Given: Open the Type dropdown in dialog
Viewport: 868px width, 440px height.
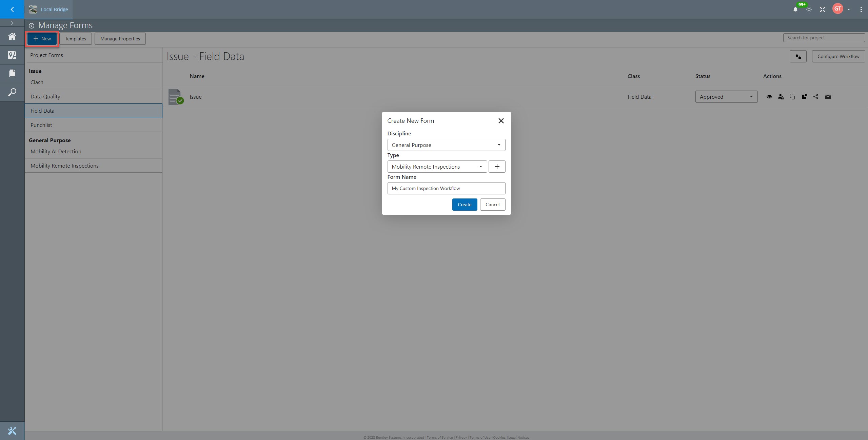Looking at the screenshot, I should (x=437, y=167).
